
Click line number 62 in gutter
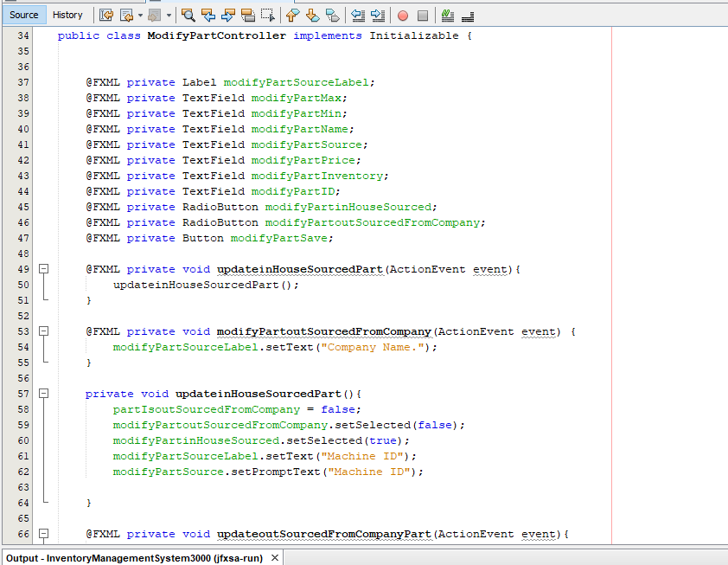coord(23,472)
